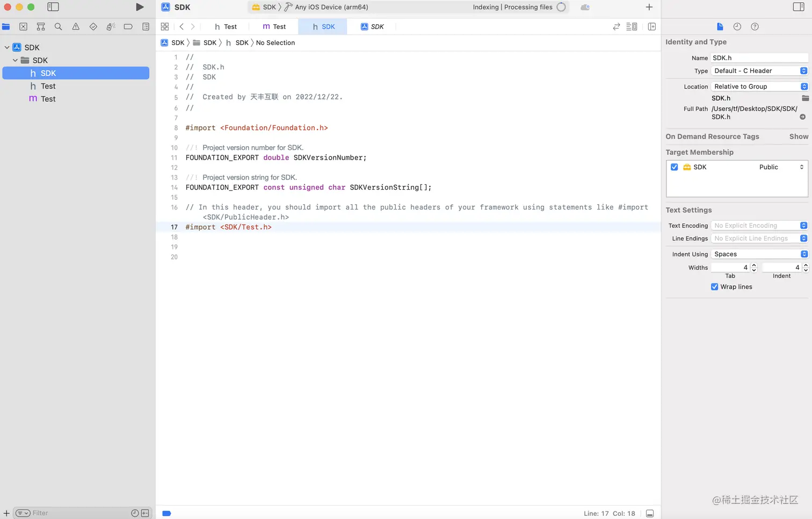This screenshot has height=519, width=812.
Task: Change the Public header visibility dropdown
Action: click(781, 167)
